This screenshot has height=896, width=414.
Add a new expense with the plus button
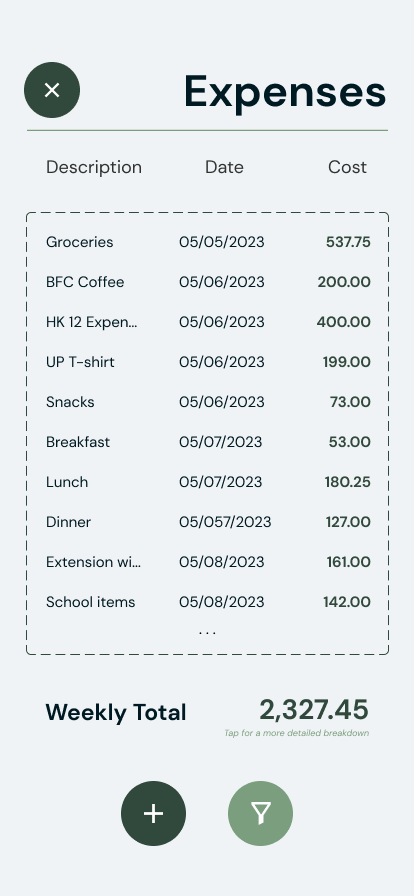click(153, 813)
